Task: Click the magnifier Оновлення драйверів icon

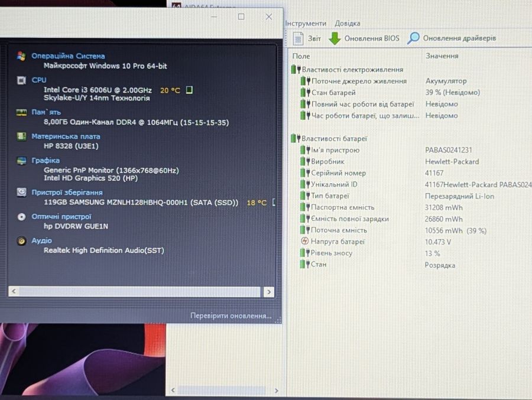Action: (413, 38)
